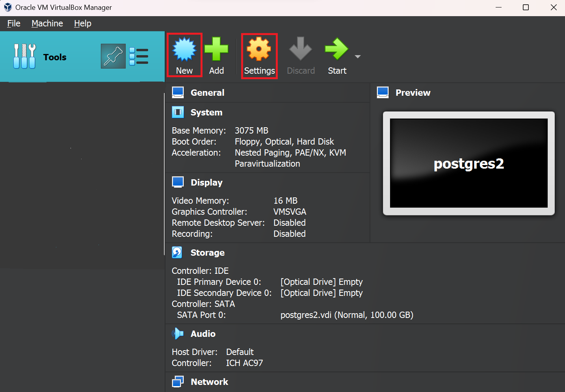Minimize the VirtualBox Manager window
The height and width of the screenshot is (392, 565).
pos(498,7)
